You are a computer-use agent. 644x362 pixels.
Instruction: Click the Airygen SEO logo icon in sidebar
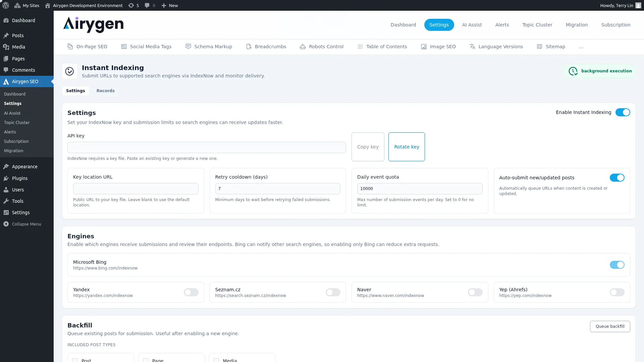pyautogui.click(x=6, y=81)
